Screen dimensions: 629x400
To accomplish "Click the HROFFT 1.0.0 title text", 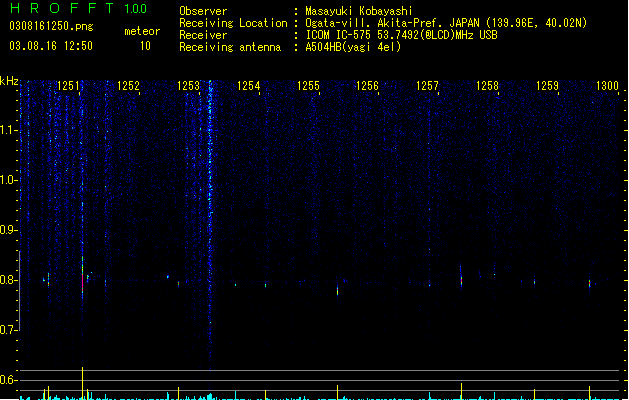I will (x=78, y=8).
